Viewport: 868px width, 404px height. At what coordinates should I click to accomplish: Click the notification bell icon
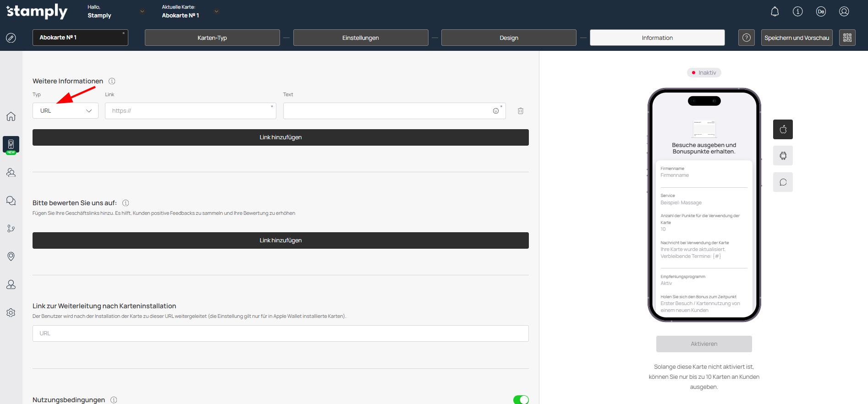click(775, 11)
